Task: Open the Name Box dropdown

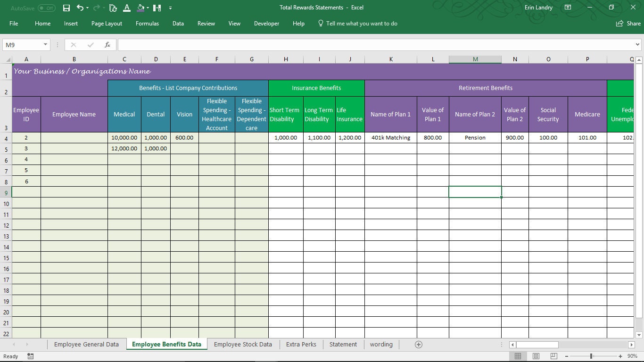Action: [x=44, y=44]
